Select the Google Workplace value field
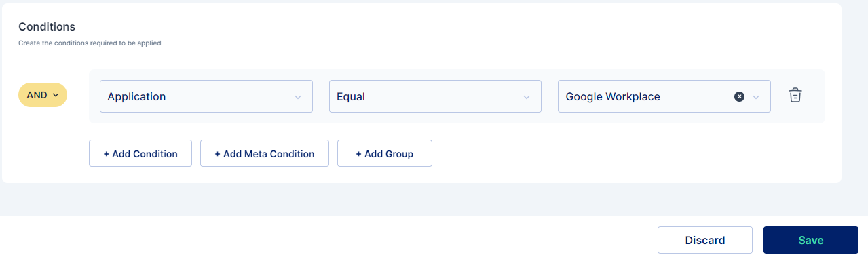The height and width of the screenshot is (261, 868). tap(664, 96)
